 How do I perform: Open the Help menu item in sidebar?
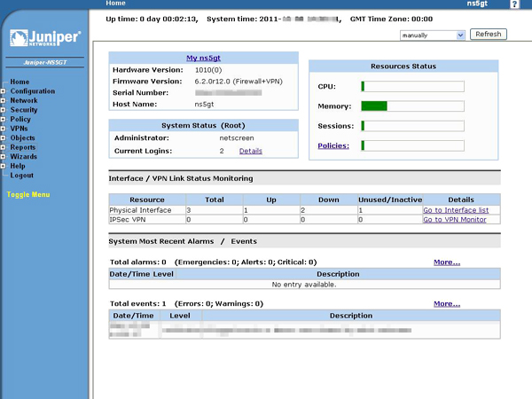(18, 166)
